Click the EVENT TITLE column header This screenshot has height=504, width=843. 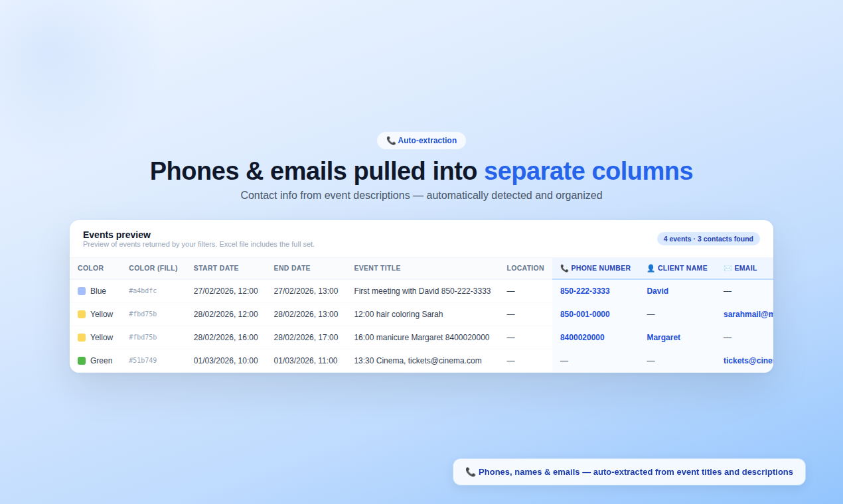click(377, 268)
